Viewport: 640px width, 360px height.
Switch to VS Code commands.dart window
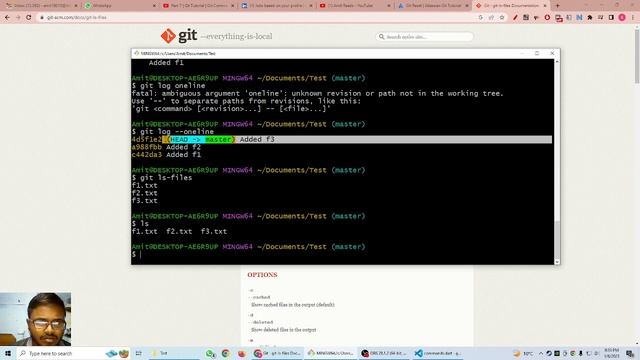(x=438, y=353)
